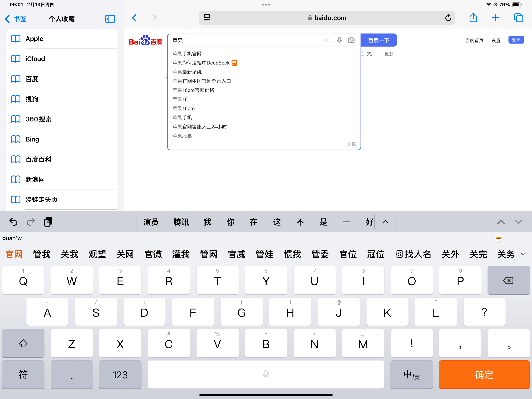The height and width of the screenshot is (399, 532).
Task: Reload the baidu.com page
Action: [x=448, y=18]
